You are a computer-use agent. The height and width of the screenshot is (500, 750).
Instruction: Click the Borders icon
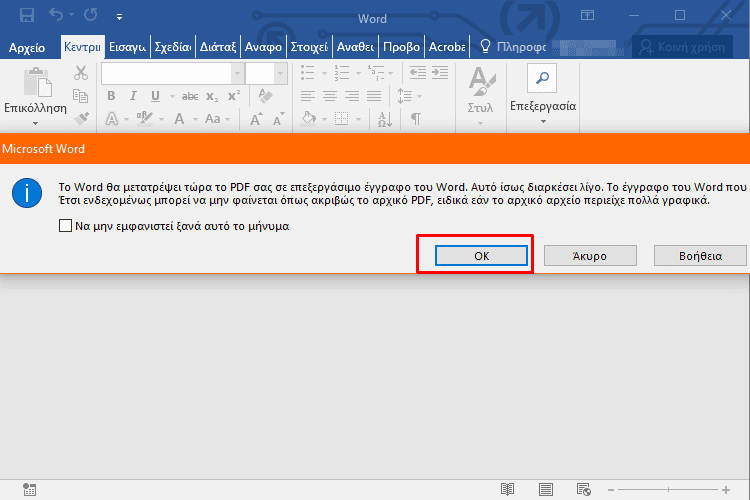(x=342, y=118)
